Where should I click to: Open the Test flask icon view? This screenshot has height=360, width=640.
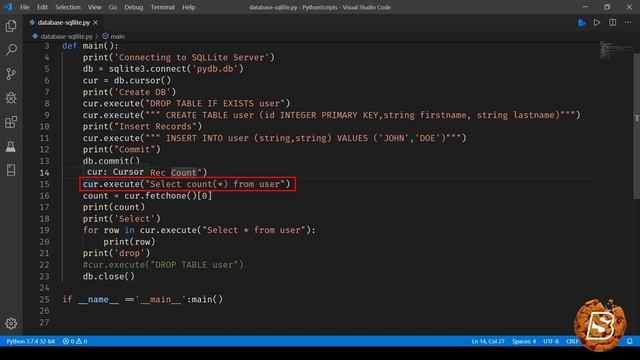tap(11, 146)
